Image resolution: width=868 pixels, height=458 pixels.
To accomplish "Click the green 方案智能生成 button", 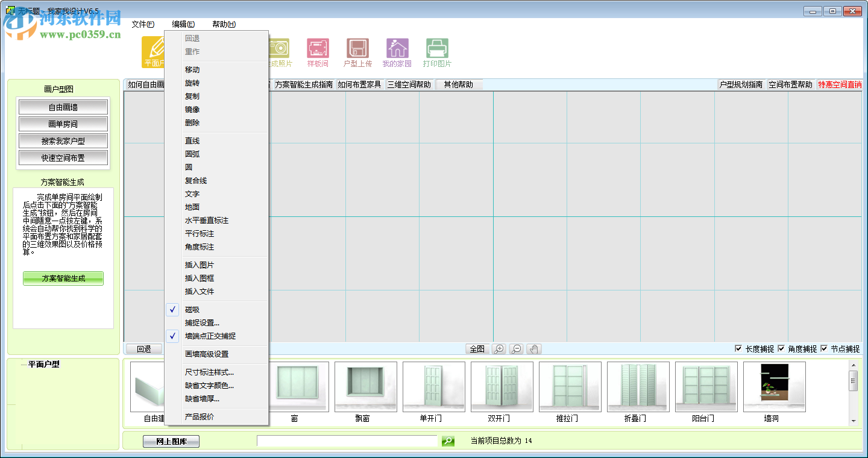I will pyautogui.click(x=63, y=278).
